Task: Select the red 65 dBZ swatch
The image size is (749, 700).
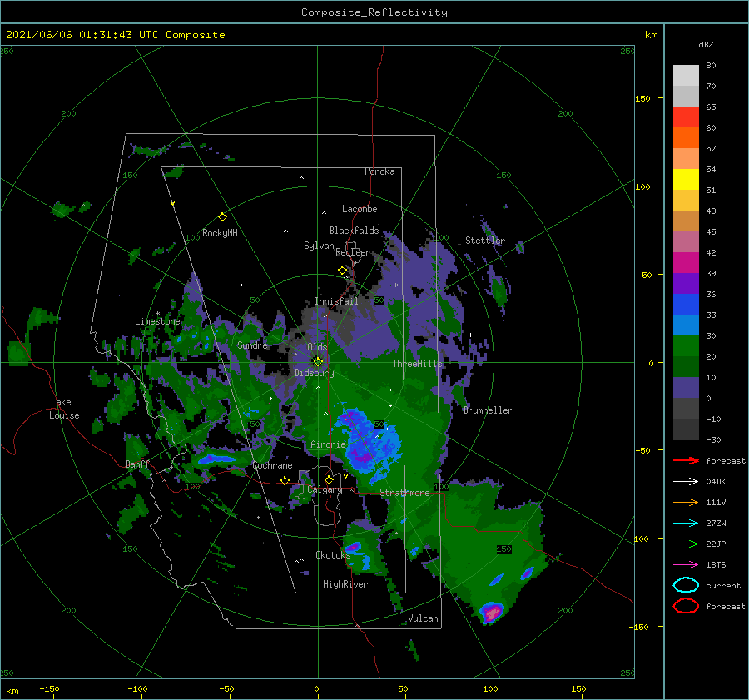Action: point(686,117)
